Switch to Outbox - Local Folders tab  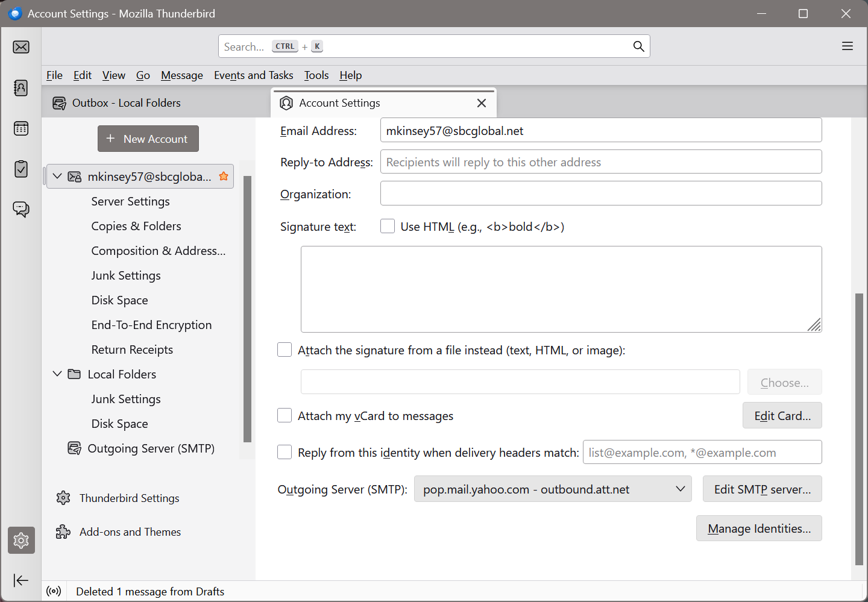pos(127,103)
